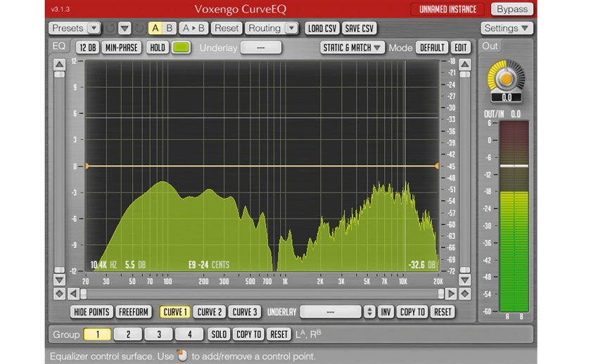
Task: Click the right spectrum range vertical slider
Action: coord(464,172)
